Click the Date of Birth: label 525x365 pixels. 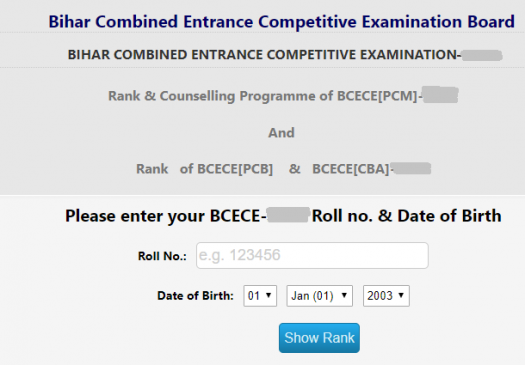196,296
